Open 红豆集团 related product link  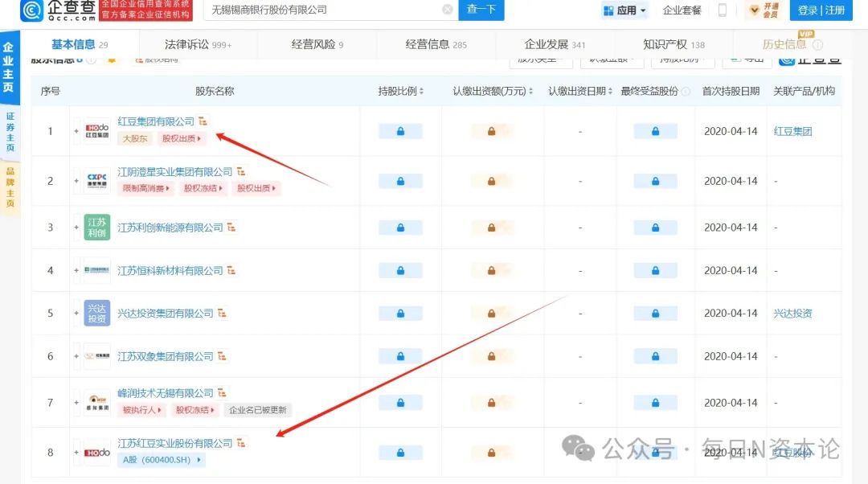click(792, 131)
